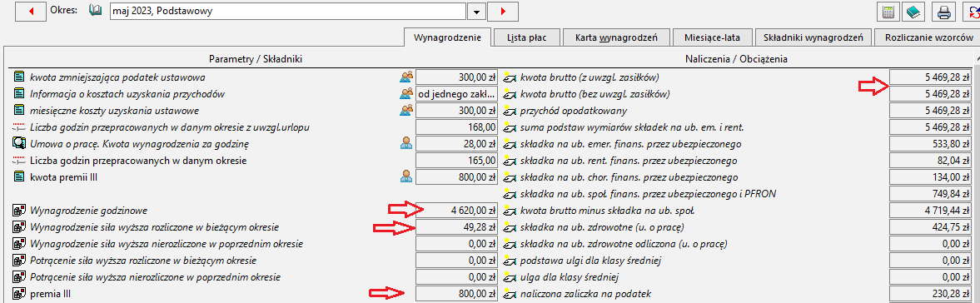
Task: Click icon before Wynagrodzenie godzinowe row
Action: [x=19, y=211]
